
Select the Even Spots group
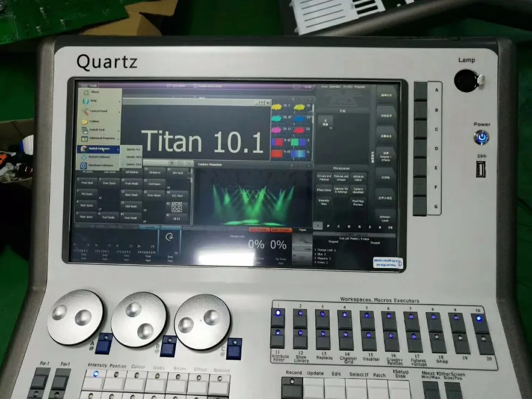coord(109,183)
